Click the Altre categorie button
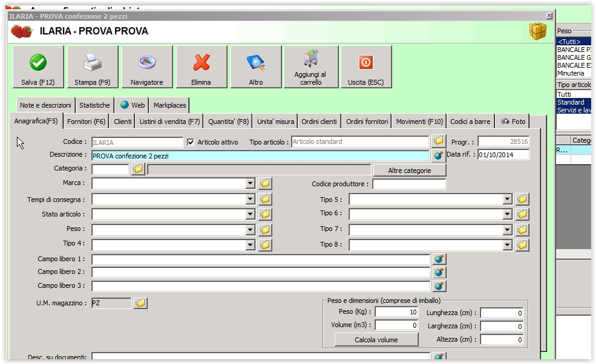Viewport: 596px width, 364px height. point(410,171)
